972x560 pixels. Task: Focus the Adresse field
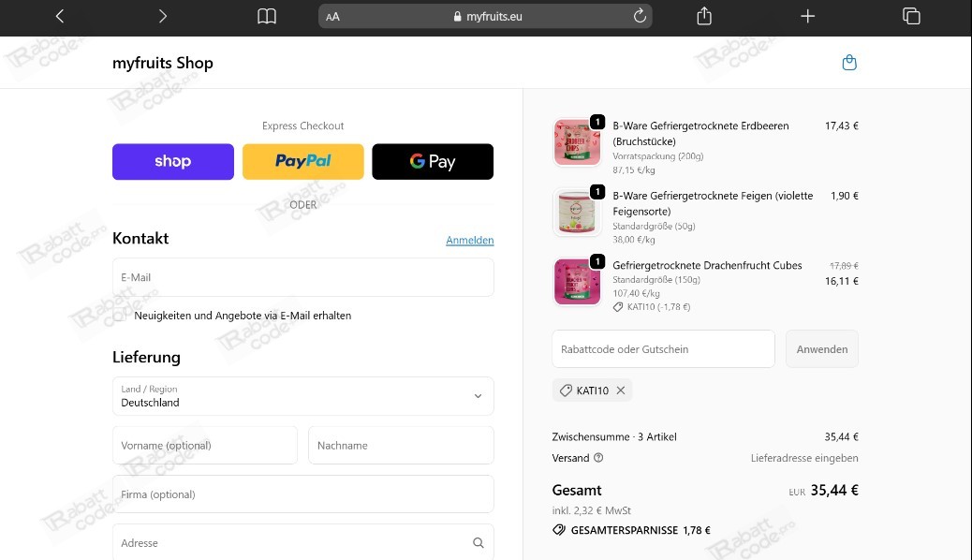coord(303,542)
